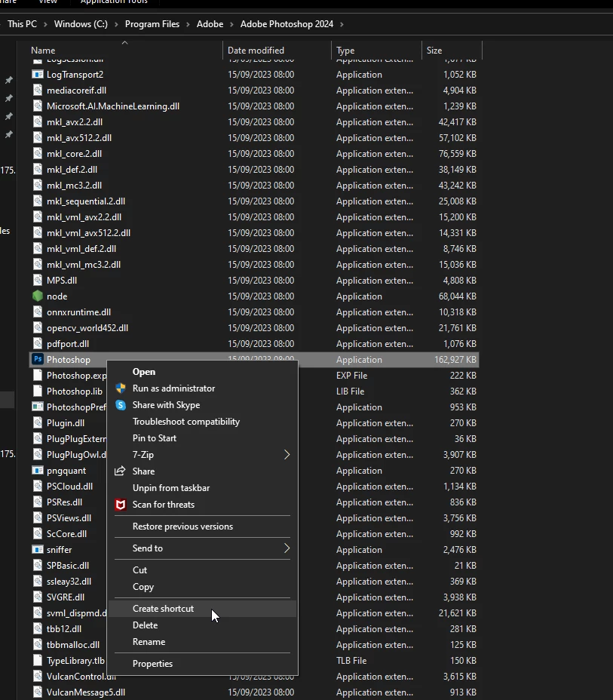Click the Photoshop.exp file icon
The height and width of the screenshot is (700, 613).
click(x=38, y=376)
